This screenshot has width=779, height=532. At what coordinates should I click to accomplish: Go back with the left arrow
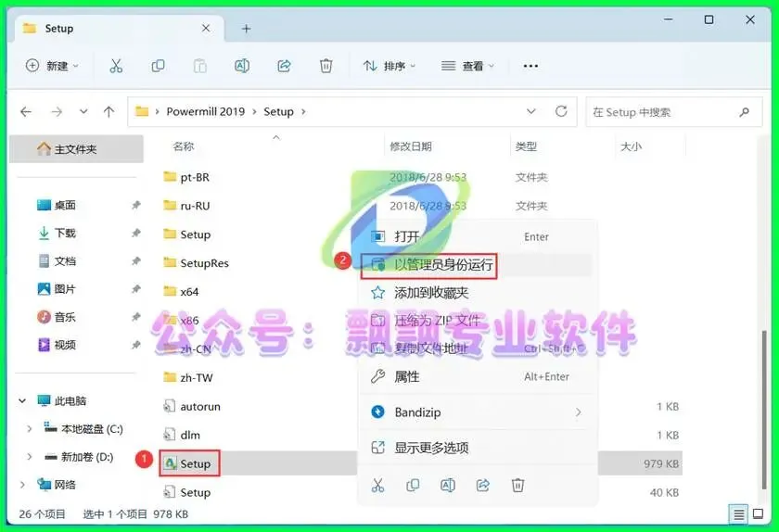[x=26, y=112]
